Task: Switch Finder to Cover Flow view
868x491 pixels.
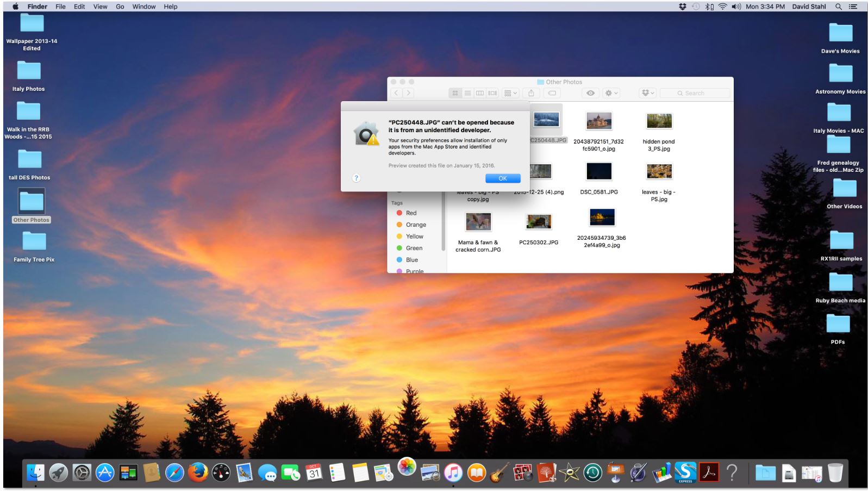Action: [492, 93]
